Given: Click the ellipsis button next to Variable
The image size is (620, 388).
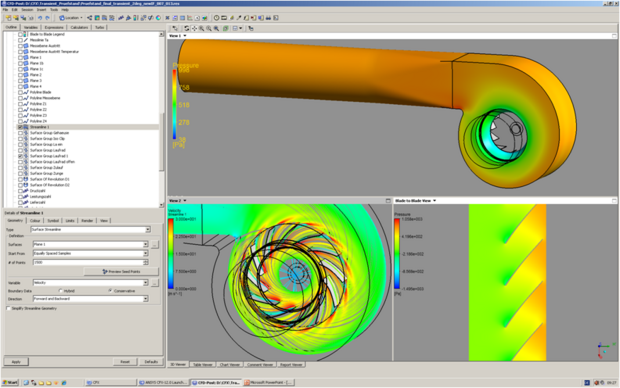Looking at the screenshot, I should 155,283.
